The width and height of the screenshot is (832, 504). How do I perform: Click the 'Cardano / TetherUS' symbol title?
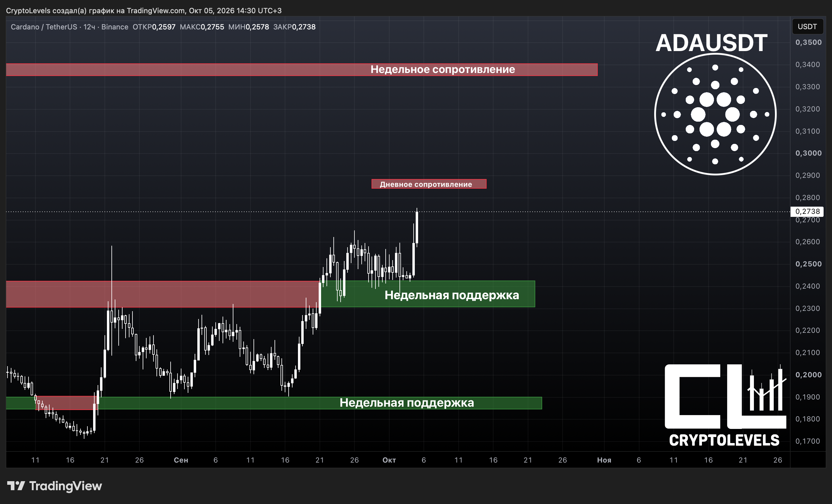coord(44,27)
